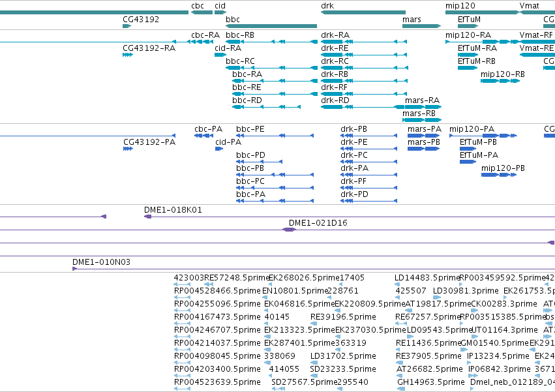Click protein label mars-PB
The height and width of the screenshot is (392, 555).
[424, 142]
